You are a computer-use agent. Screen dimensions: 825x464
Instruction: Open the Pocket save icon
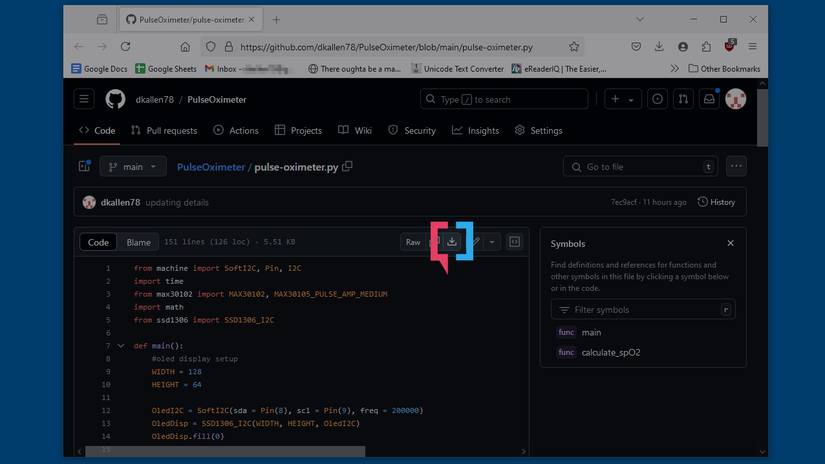point(636,47)
